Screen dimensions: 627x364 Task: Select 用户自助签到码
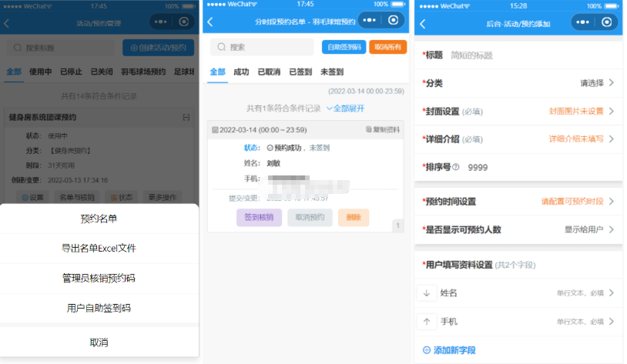click(99, 308)
